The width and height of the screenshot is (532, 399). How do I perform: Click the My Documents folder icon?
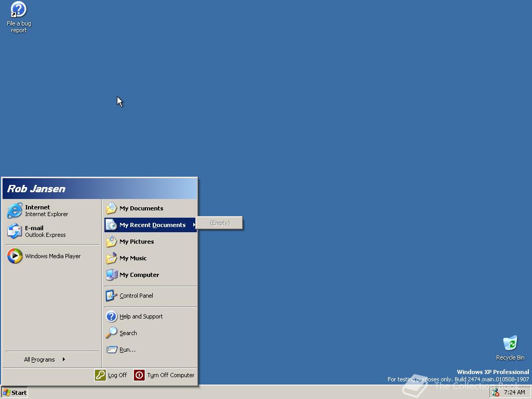coord(111,208)
